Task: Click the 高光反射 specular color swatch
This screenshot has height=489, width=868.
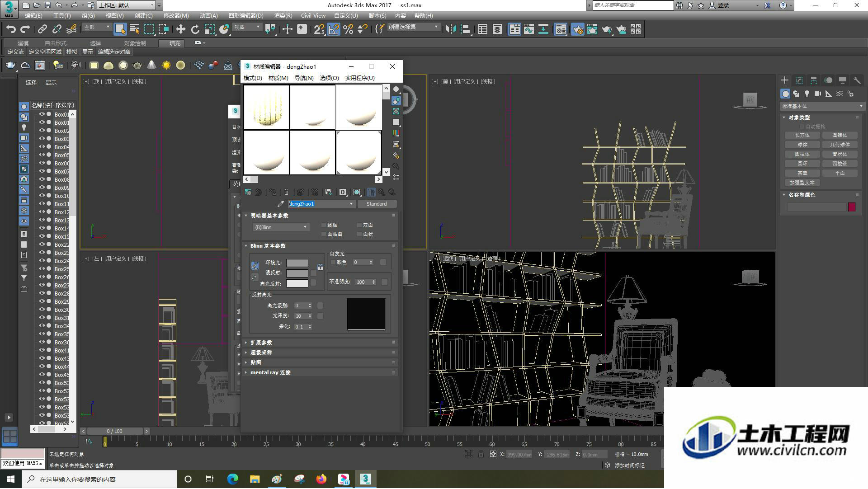Action: [297, 283]
